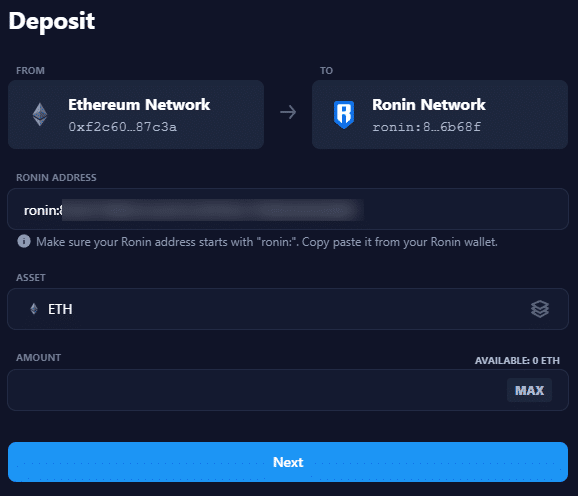Click the Ronin address hint message
Image resolution: width=578 pixels, height=496 pixels.
[267, 242]
